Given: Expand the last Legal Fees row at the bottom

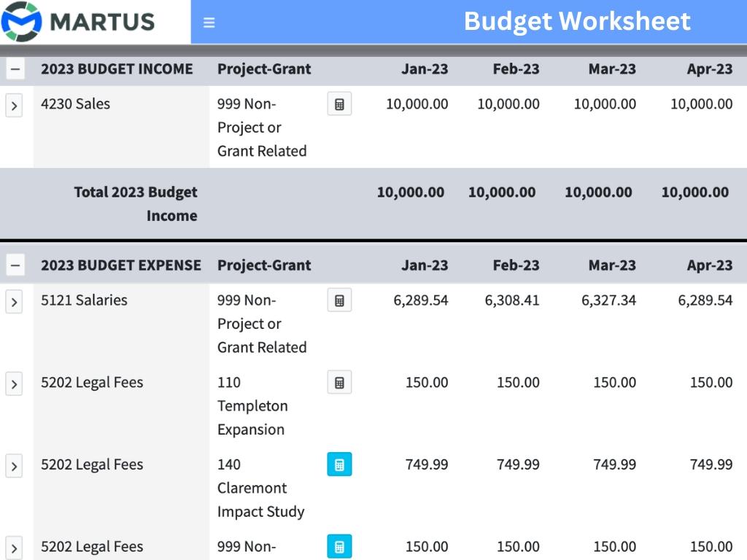Looking at the screenshot, I should click(14, 548).
